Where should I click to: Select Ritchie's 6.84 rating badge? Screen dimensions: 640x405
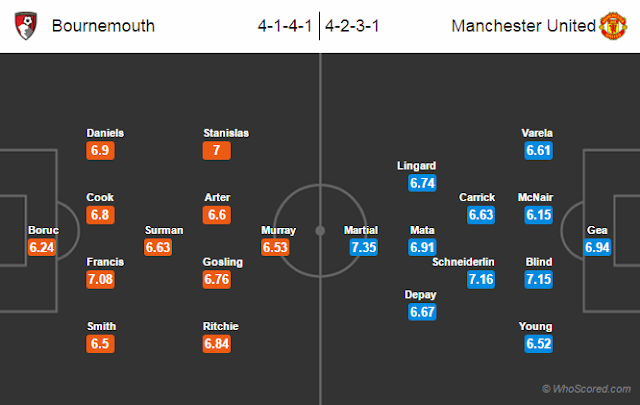(x=217, y=344)
